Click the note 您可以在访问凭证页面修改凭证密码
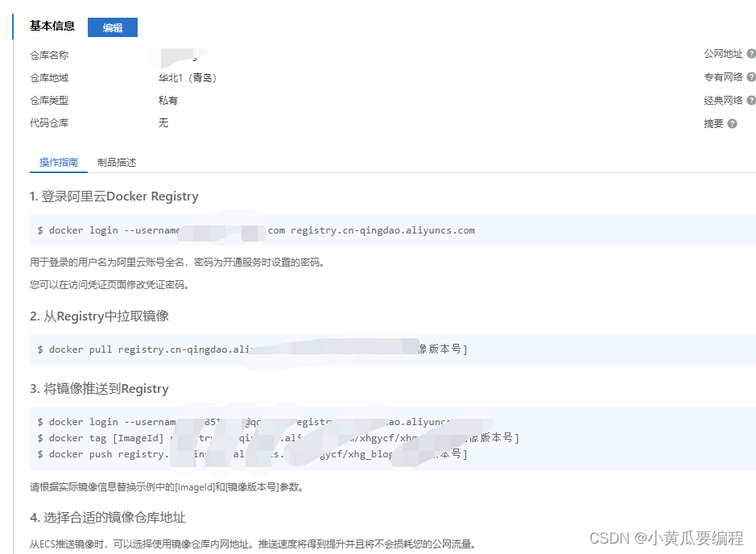 click(x=110, y=284)
